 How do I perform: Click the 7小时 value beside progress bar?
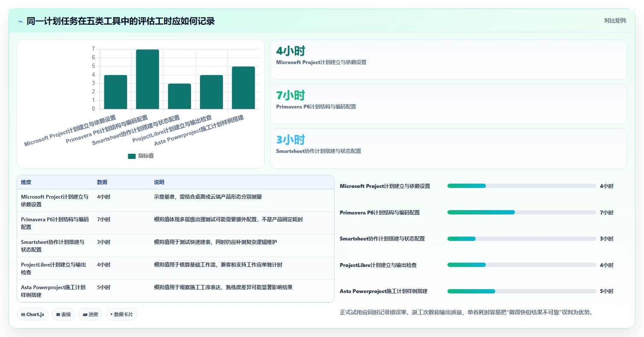[606, 213]
